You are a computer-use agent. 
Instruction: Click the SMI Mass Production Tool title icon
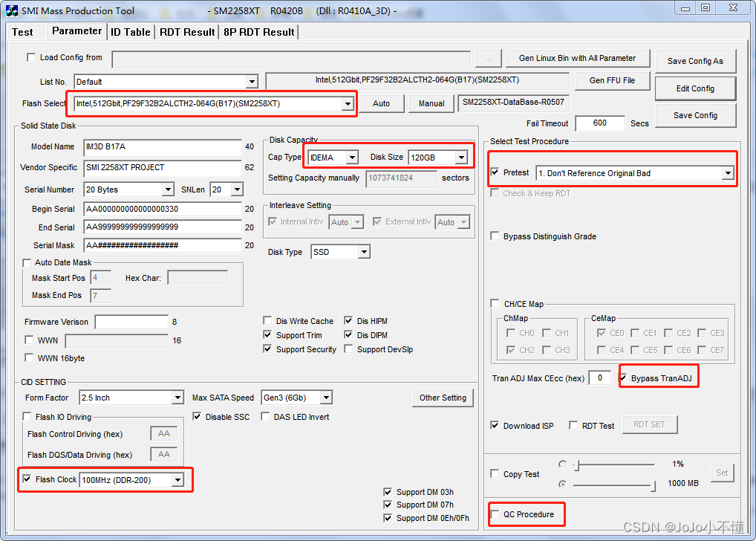pos(12,10)
